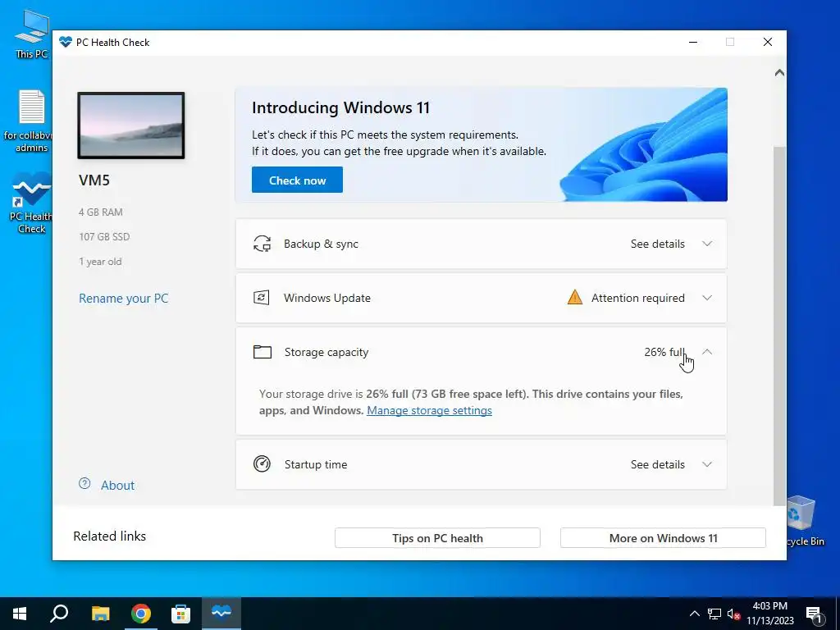This screenshot has height=630, width=840.
Task: Launch Google Chrome from taskbar
Action: 140,614
